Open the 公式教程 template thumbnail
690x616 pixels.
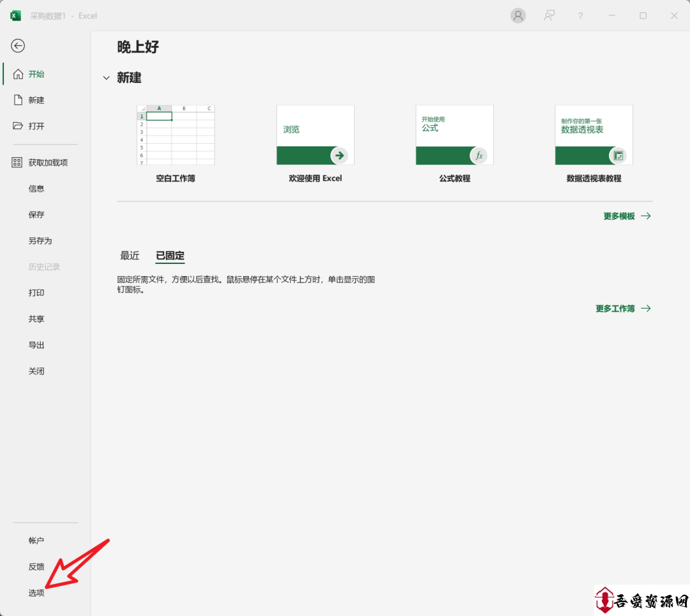coord(455,135)
